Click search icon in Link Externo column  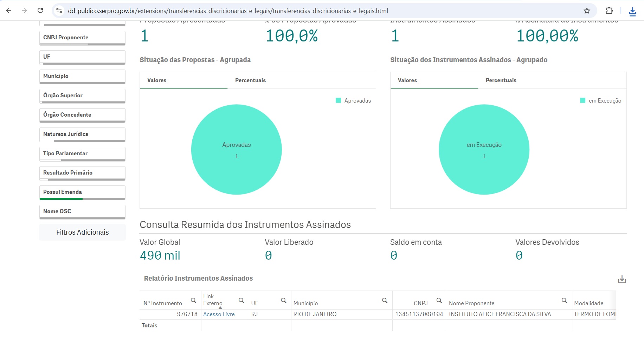pyautogui.click(x=241, y=300)
